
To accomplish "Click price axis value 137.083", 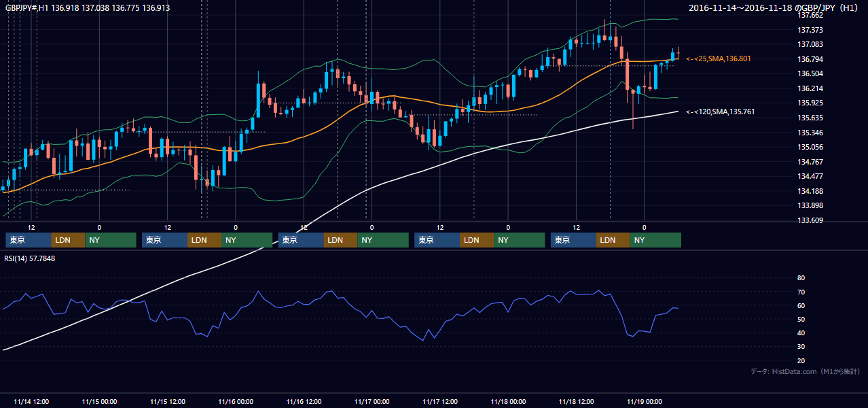I will 810,44.
